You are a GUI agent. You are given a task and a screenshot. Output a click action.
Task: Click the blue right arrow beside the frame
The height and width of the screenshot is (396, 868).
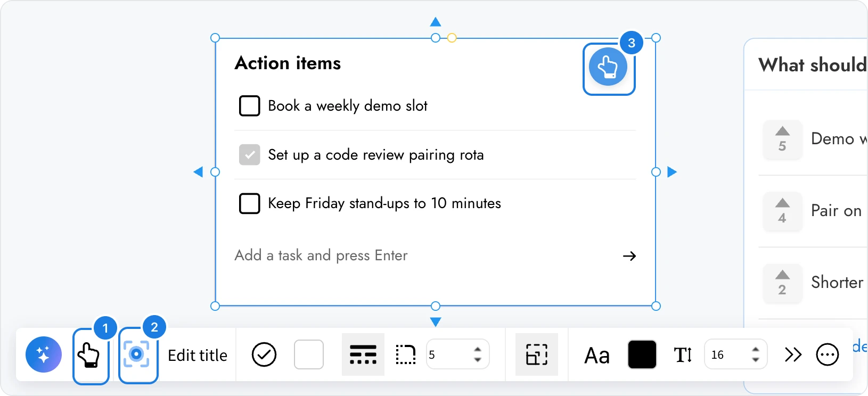coord(672,172)
